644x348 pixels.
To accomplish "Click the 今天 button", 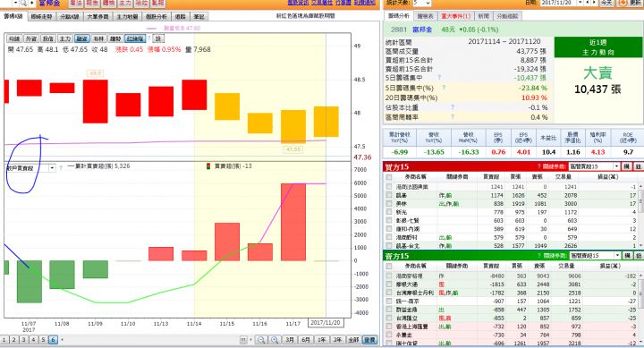I will [x=606, y=3].
